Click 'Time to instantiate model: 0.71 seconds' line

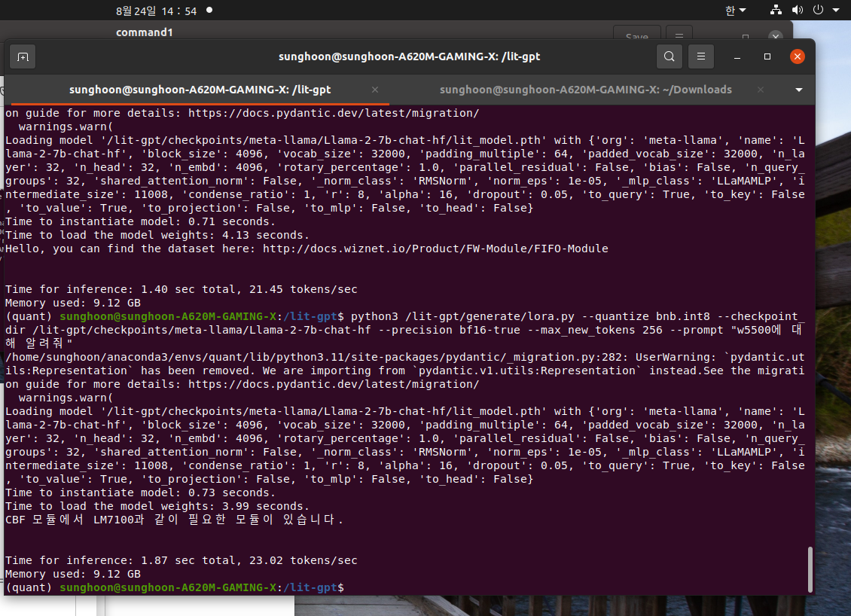click(x=141, y=221)
